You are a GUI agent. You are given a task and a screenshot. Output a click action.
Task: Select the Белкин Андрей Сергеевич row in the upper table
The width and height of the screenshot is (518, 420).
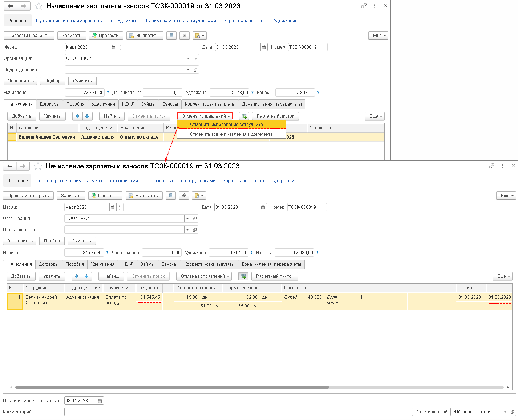[196, 137]
